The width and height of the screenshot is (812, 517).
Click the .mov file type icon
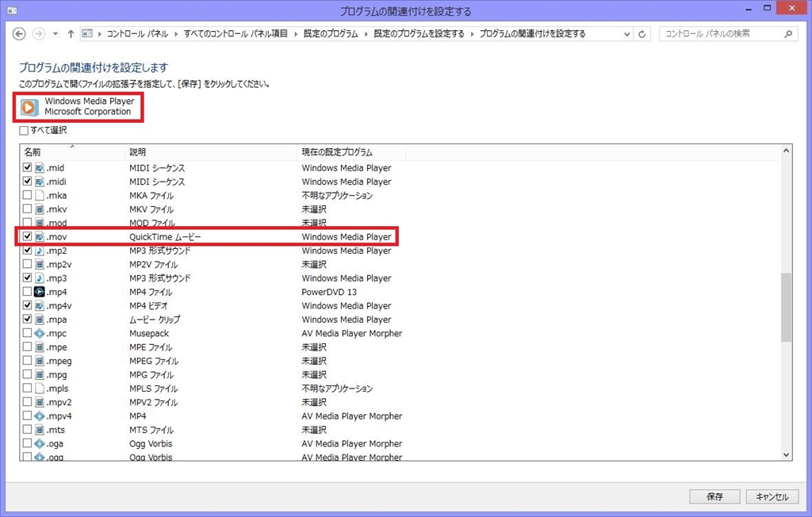pos(40,236)
